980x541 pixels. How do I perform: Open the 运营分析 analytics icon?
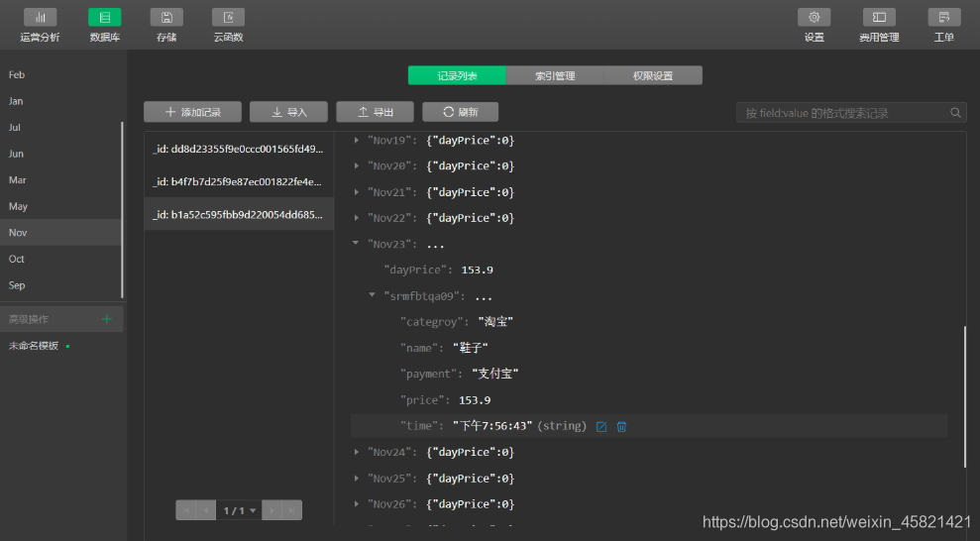tap(40, 18)
